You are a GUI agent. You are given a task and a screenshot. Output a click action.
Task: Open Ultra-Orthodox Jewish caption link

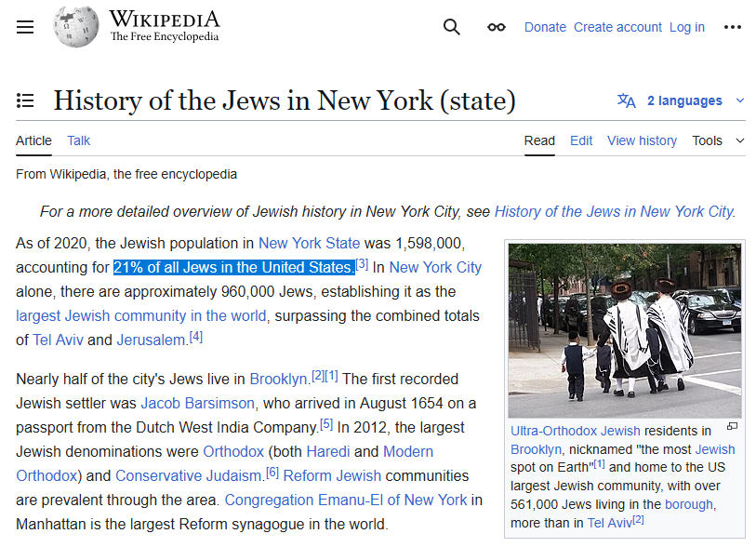tap(576, 431)
